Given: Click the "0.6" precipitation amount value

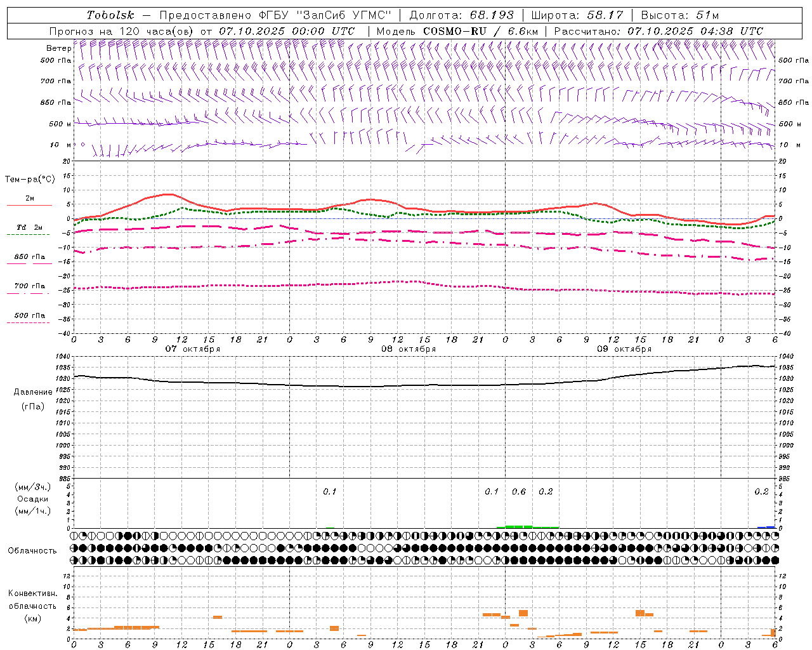Looking at the screenshot, I should [519, 491].
